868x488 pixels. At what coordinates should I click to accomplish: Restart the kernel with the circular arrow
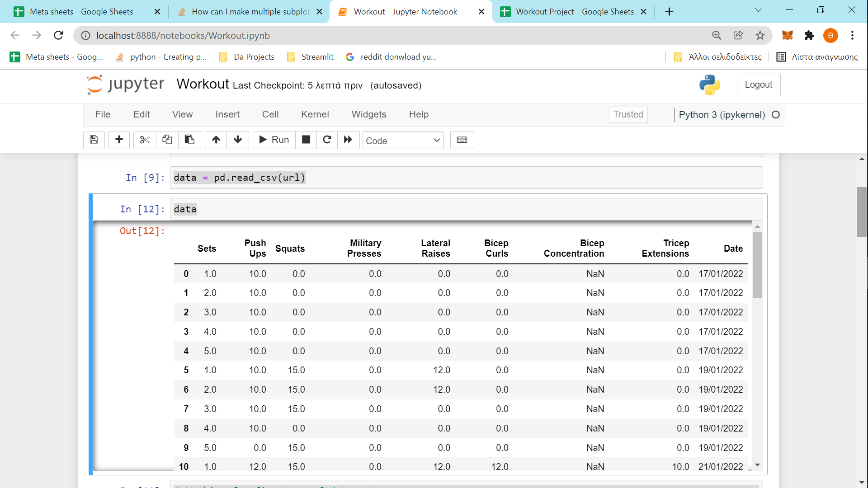click(327, 140)
